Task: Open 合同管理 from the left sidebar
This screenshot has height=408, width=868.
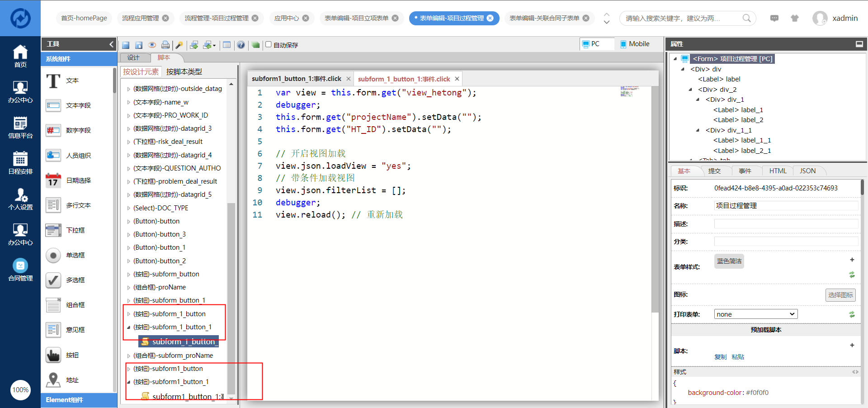Action: tap(20, 270)
